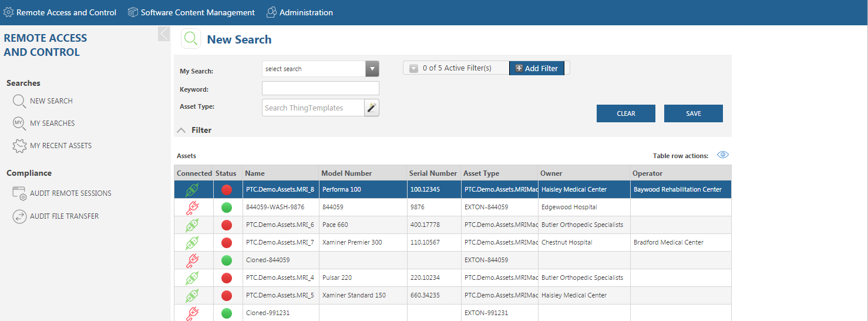Click the SAVE button
The width and height of the screenshot is (868, 321).
[694, 113]
